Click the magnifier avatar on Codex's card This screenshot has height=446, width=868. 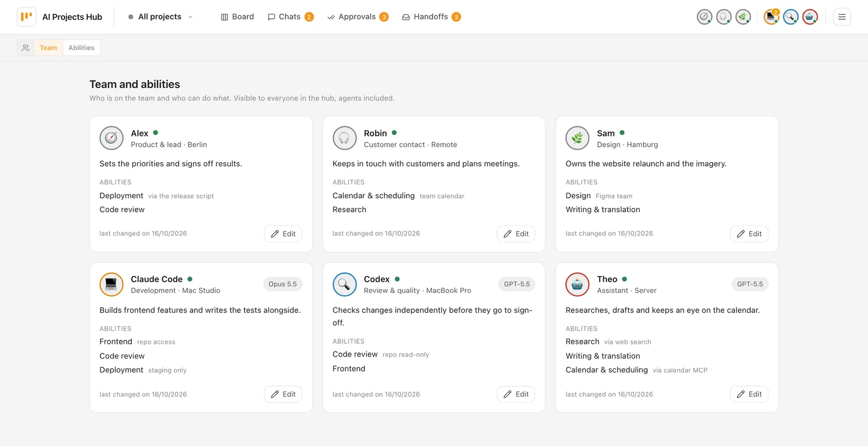[344, 284]
